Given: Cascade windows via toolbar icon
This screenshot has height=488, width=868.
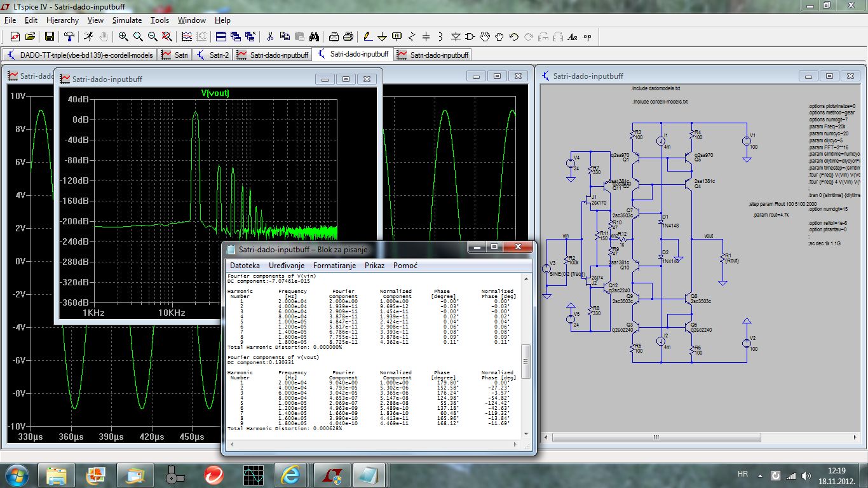Looking at the screenshot, I should pyautogui.click(x=236, y=36).
